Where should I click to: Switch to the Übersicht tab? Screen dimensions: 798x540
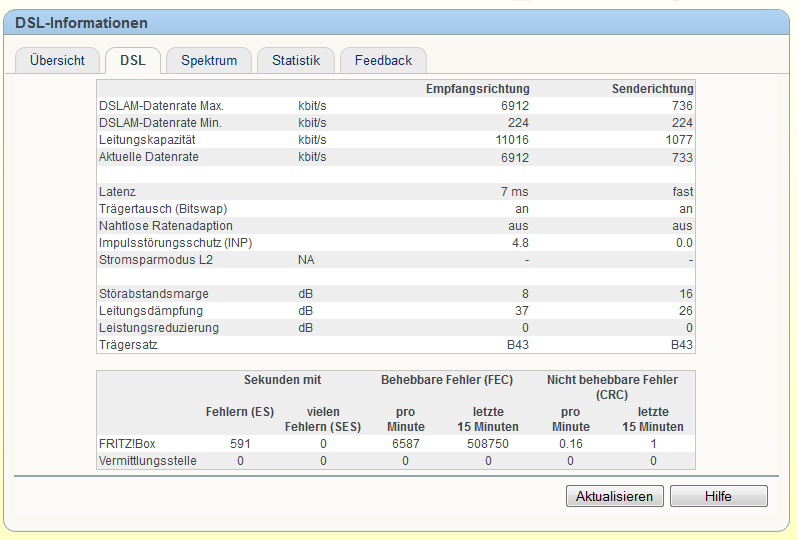point(57,61)
